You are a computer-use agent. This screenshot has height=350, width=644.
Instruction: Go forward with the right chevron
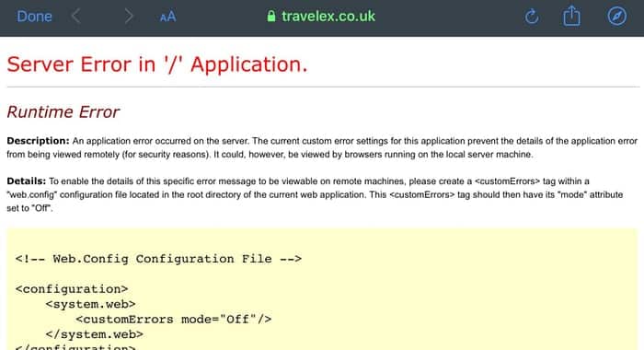[x=129, y=17]
